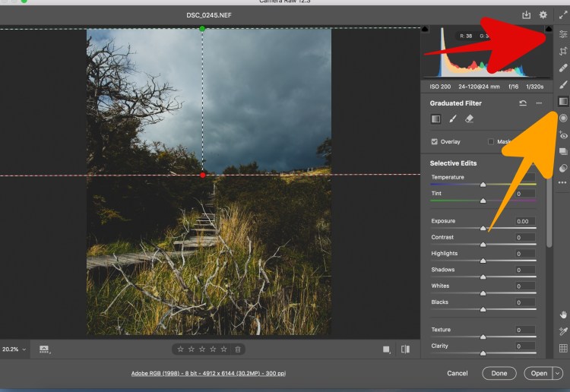Open Camera Raw preferences via gear icon
This screenshot has height=392, width=570.
pyautogui.click(x=543, y=15)
